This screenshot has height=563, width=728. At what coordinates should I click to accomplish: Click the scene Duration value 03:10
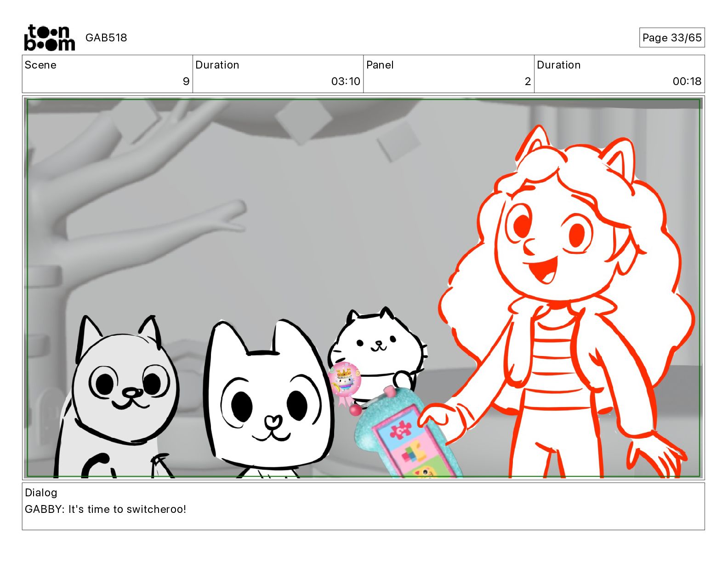(346, 81)
